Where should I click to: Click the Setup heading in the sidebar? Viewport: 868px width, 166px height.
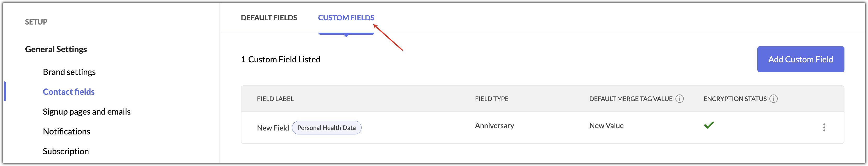[36, 22]
